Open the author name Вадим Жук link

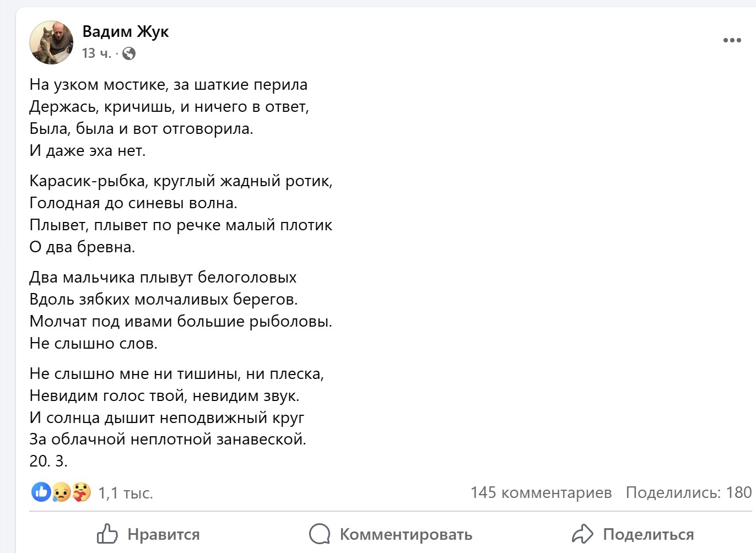(126, 31)
